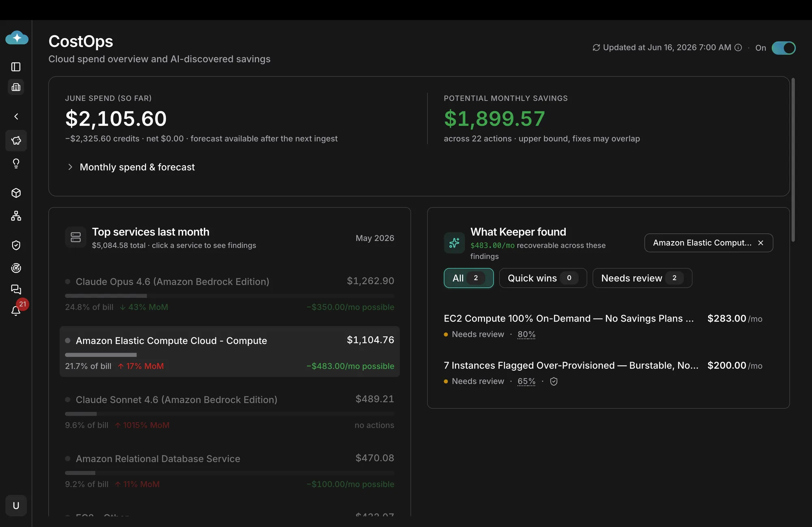Select Claude Sonnet 4.6 Bedrock service row
Screen dimensions: 812x527
click(230, 412)
